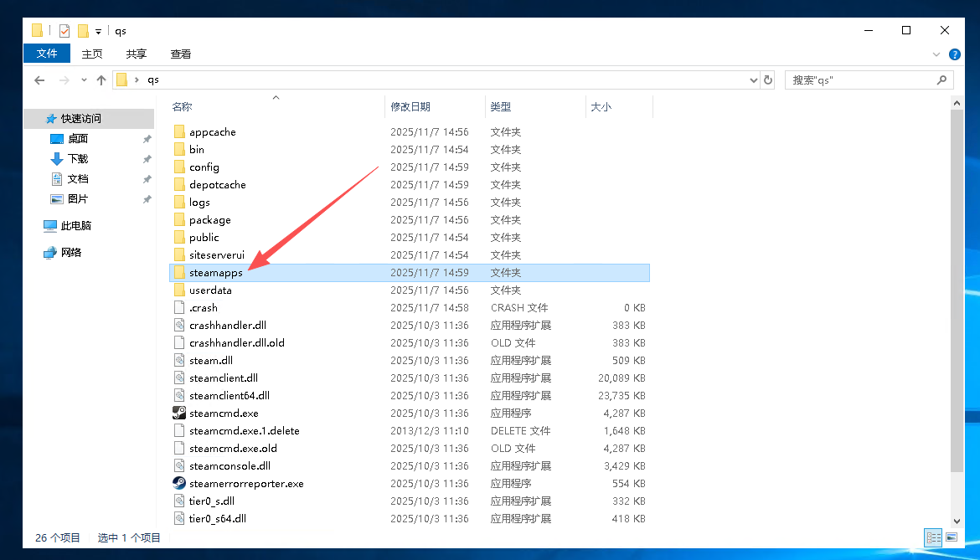The width and height of the screenshot is (980, 560).
Task: Click the steamcmd.exe Steam icon
Action: pyautogui.click(x=178, y=413)
